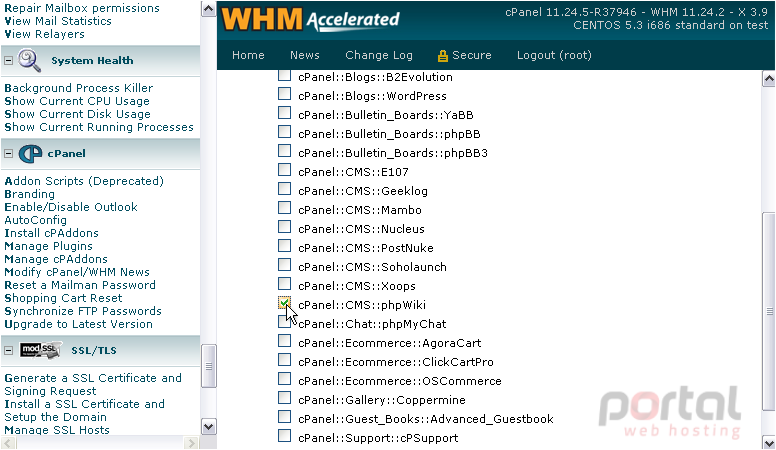The image size is (776, 450).
Task: Click the WHM Accelerated logo
Action: click(310, 19)
